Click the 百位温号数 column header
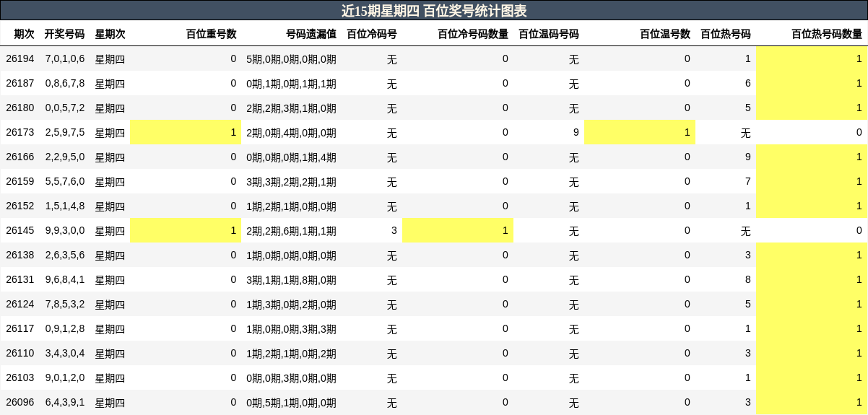Screen dimensions: 868x415 665,34
